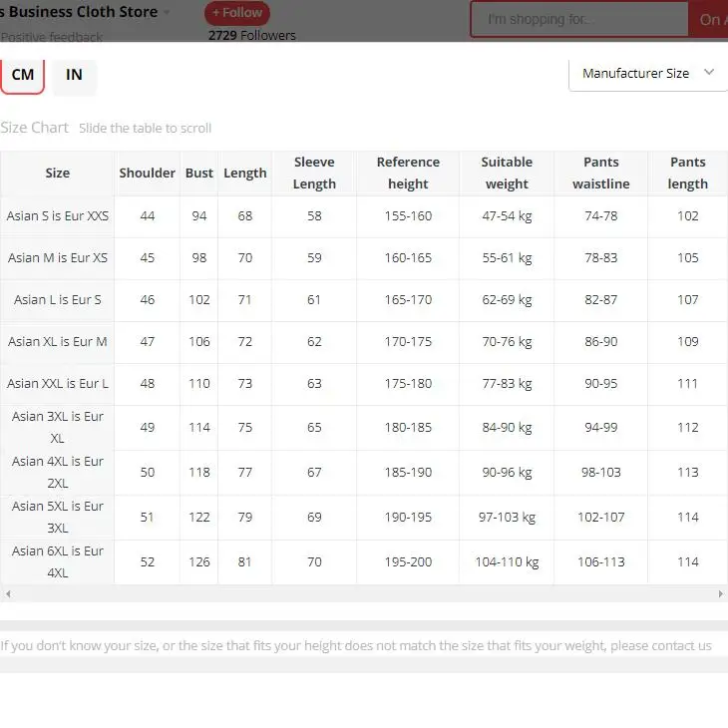Screen dimensions: 728x728
Task: Select the "Asian 4XL is Eur 2XL" row label
Action: pos(58,472)
